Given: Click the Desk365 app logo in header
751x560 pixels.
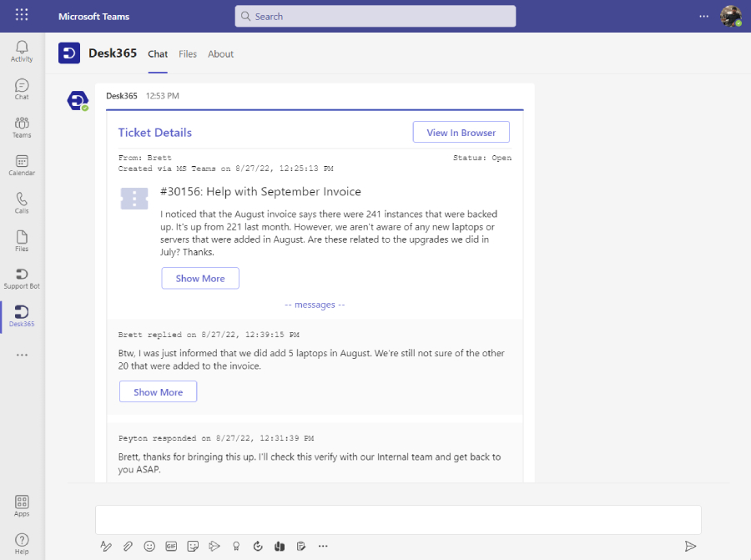Looking at the screenshot, I should (69, 53).
